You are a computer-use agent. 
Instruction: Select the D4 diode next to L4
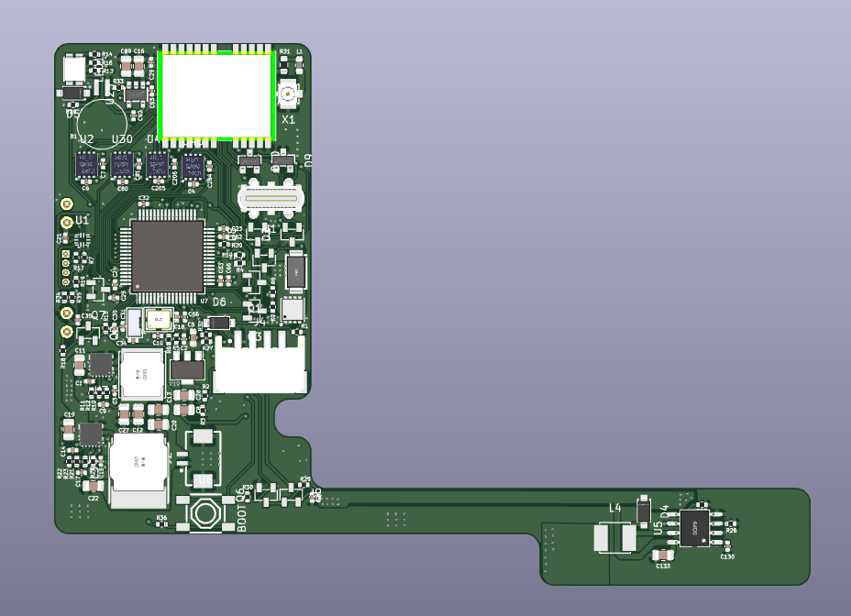click(x=643, y=511)
